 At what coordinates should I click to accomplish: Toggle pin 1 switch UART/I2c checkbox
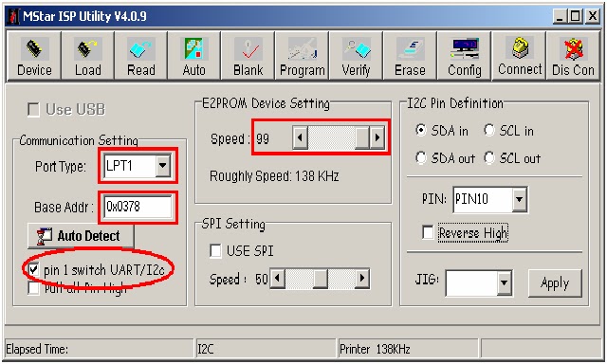click(34, 269)
